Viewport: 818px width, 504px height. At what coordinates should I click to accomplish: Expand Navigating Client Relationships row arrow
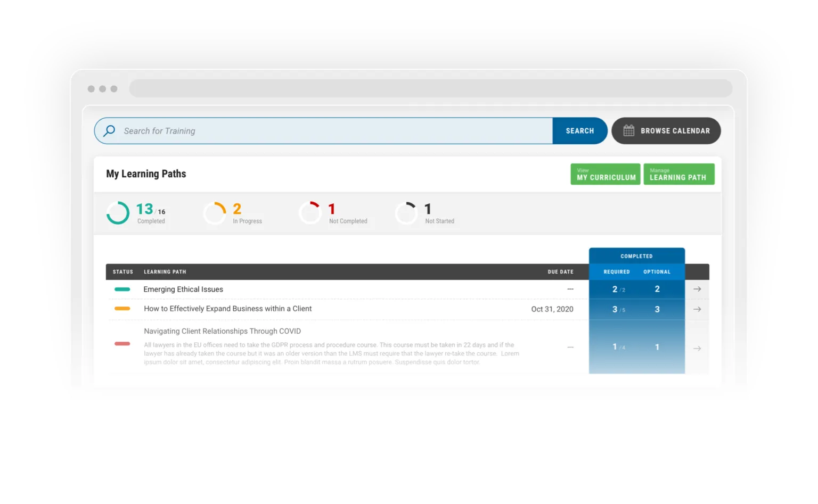[x=697, y=349]
